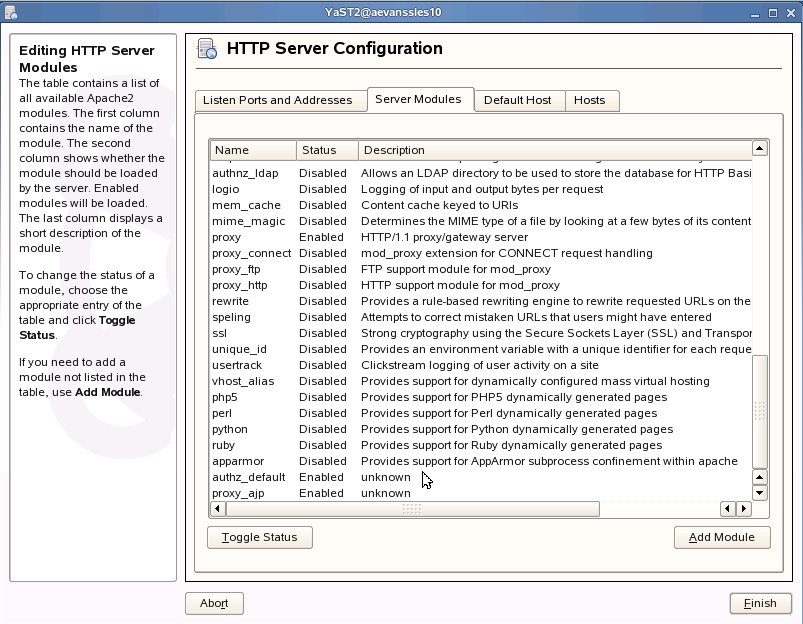803x624 pixels.
Task: Select the proxy module row
Action: point(481,237)
